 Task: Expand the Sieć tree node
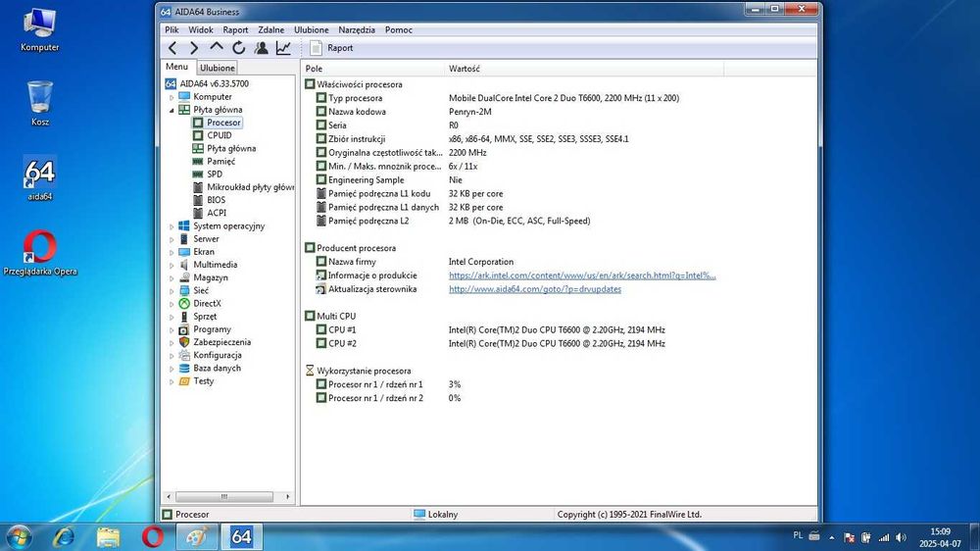[x=171, y=291]
